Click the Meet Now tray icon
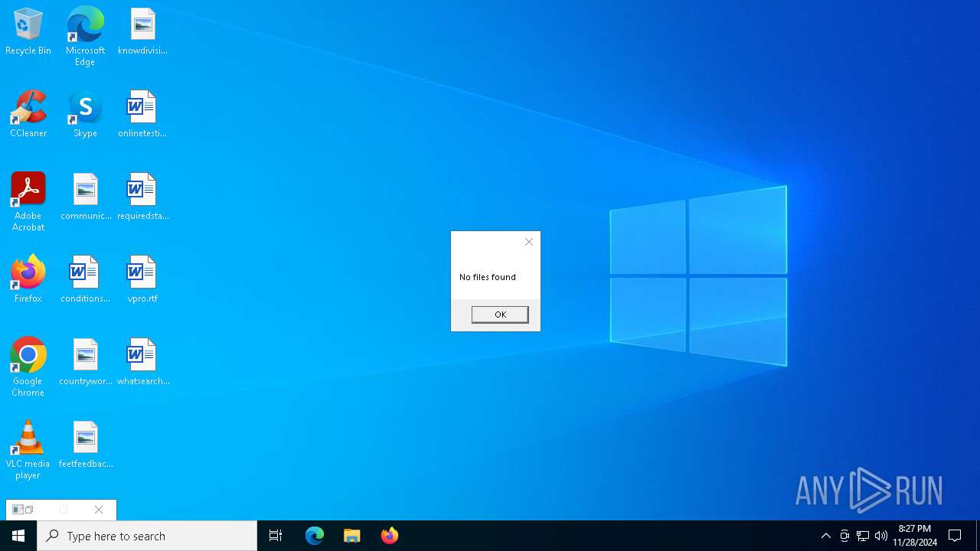The image size is (980, 551). [x=844, y=536]
